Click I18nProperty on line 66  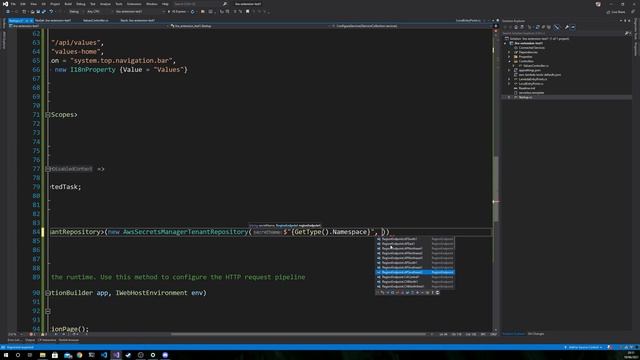point(93,70)
